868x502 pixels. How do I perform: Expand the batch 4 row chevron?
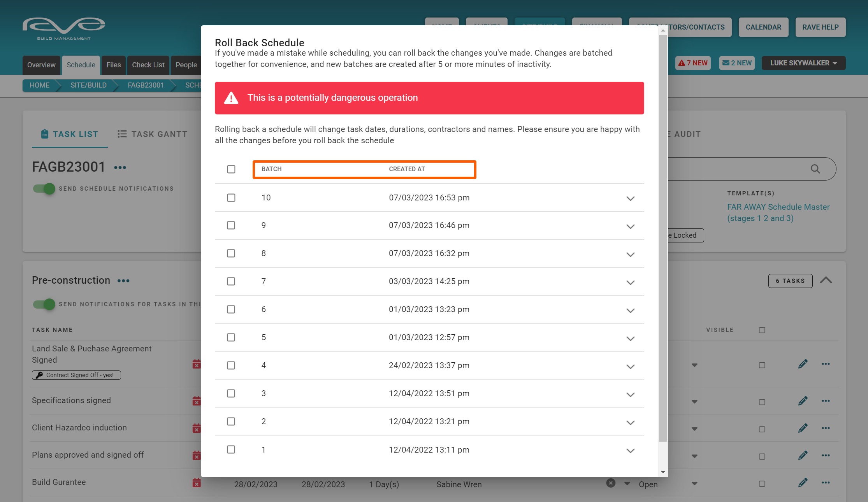click(x=630, y=367)
